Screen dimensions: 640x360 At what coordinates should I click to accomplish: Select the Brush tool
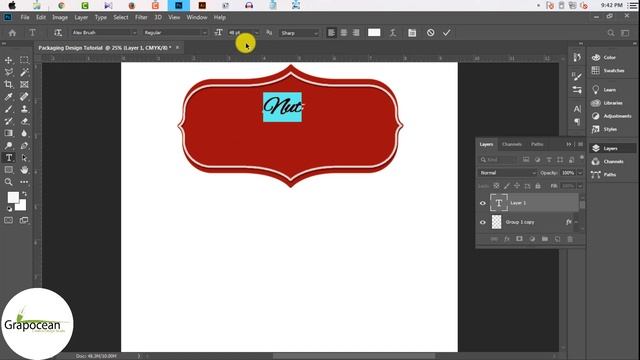coord(9,109)
